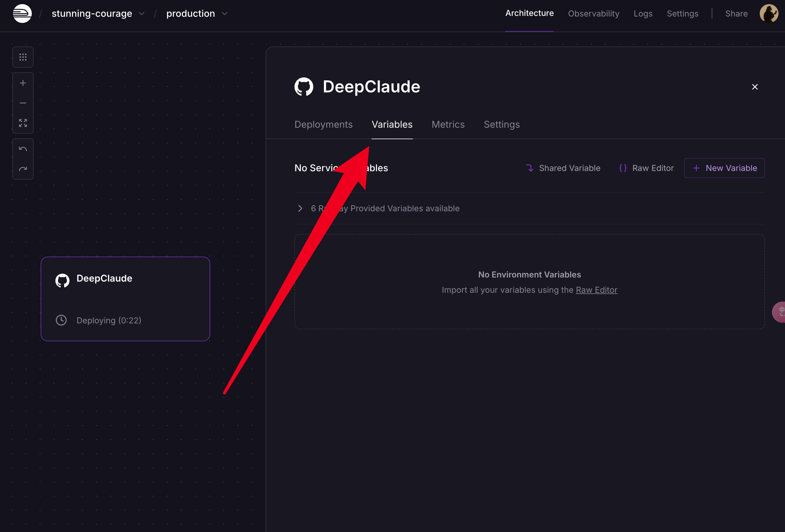Expand the 6 Railway Provided Variables section

pyautogui.click(x=299, y=208)
